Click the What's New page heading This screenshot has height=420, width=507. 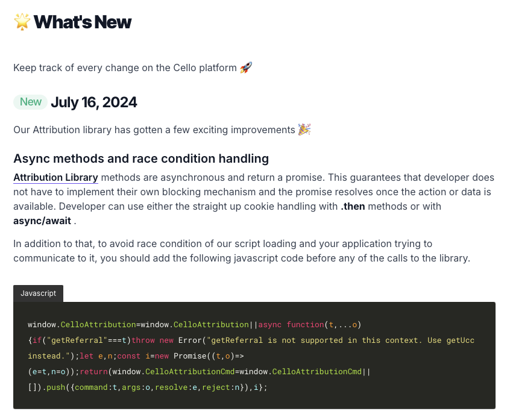(83, 22)
